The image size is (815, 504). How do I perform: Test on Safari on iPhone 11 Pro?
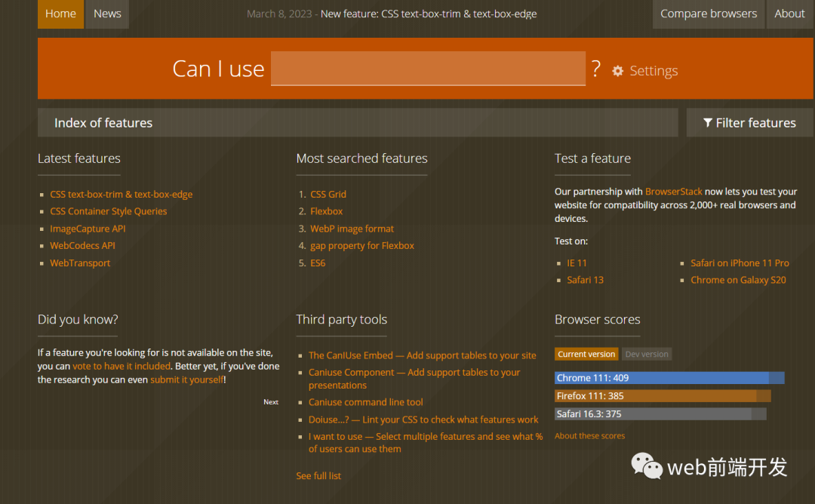click(x=740, y=263)
